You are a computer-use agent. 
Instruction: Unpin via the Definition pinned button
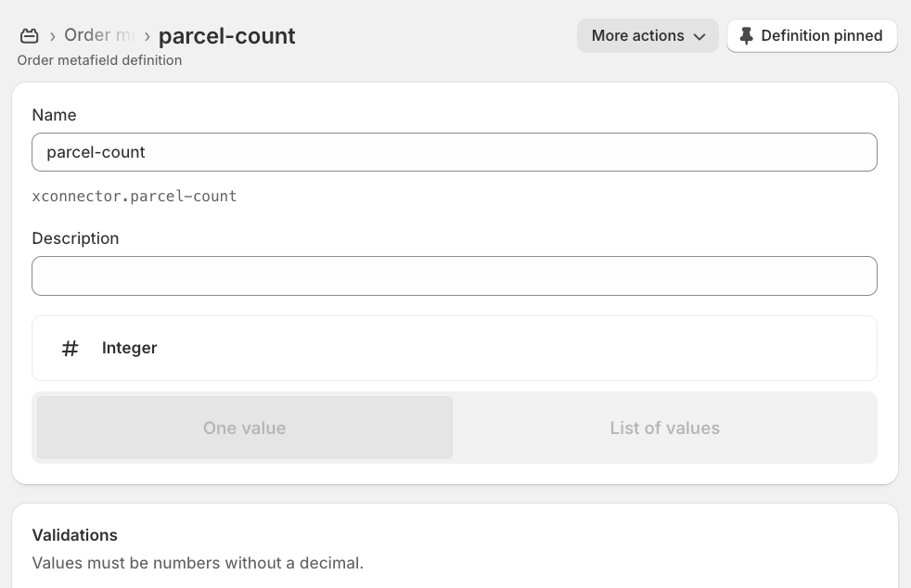coord(812,36)
